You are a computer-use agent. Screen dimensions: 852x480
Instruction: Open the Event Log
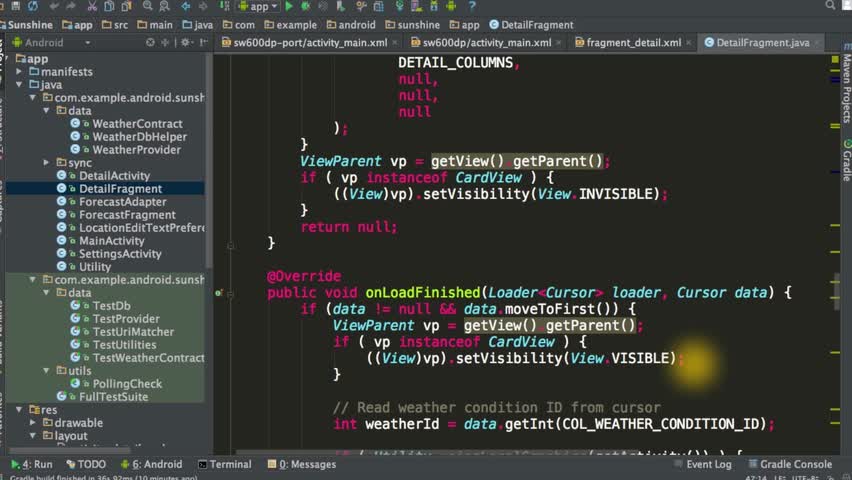click(703, 464)
